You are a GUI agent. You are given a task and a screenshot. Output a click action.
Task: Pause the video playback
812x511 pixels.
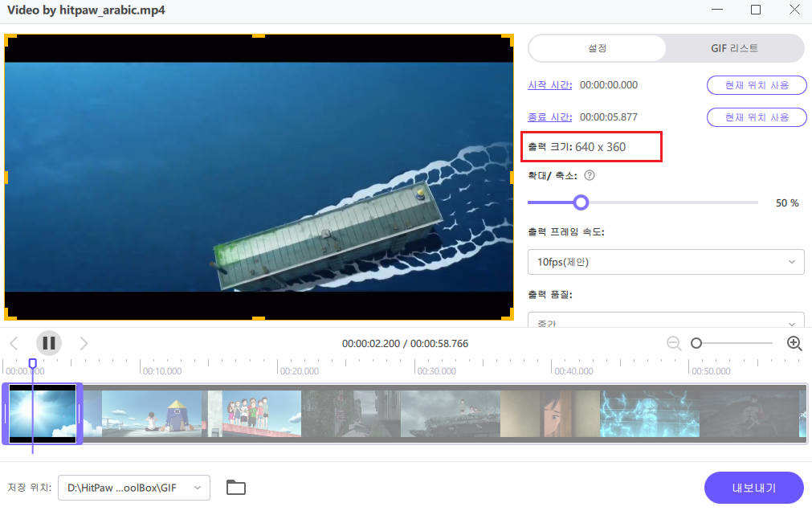[49, 343]
